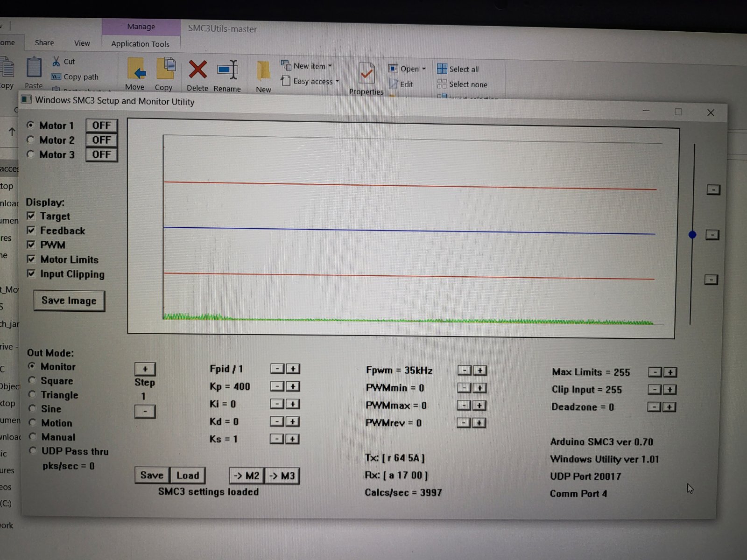
Task: Switch to the View ribbon tab
Action: pos(82,43)
